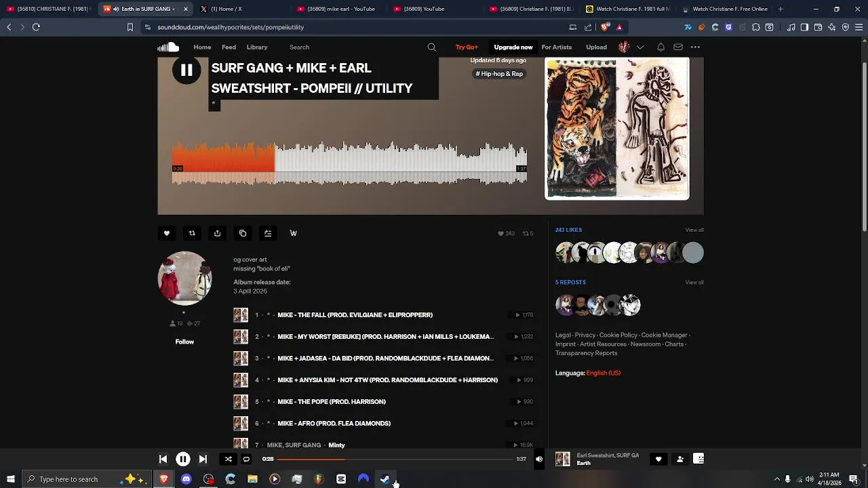Open Steam from the taskbar
This screenshot has width=868, height=488.
385,479
